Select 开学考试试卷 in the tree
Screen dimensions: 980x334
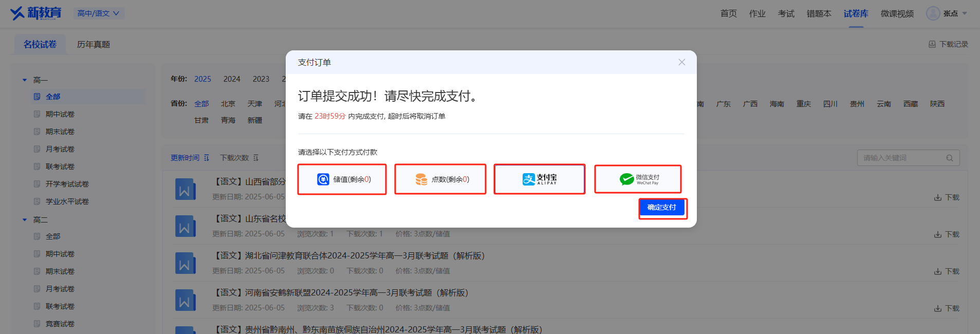click(67, 184)
